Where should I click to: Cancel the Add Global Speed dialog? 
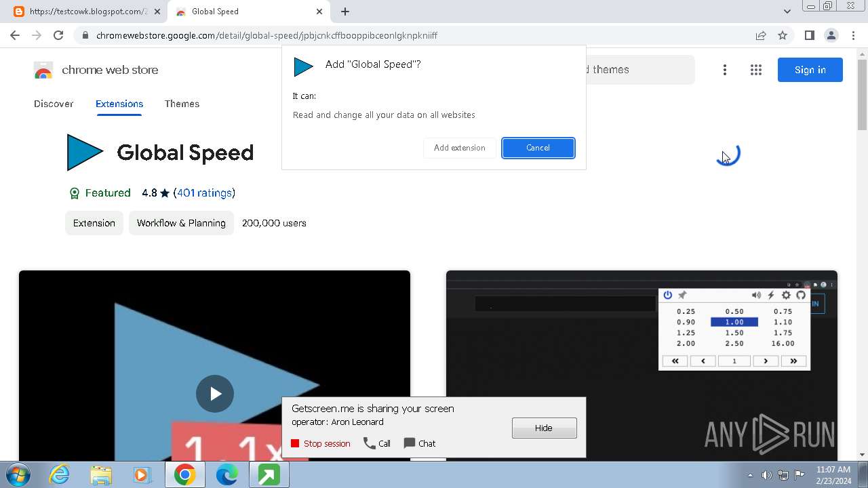(x=538, y=148)
